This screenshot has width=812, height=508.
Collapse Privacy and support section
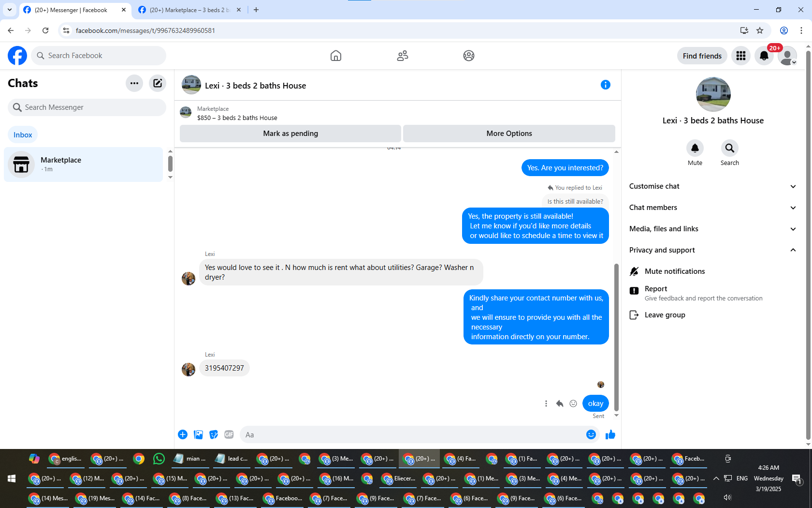coord(713,250)
